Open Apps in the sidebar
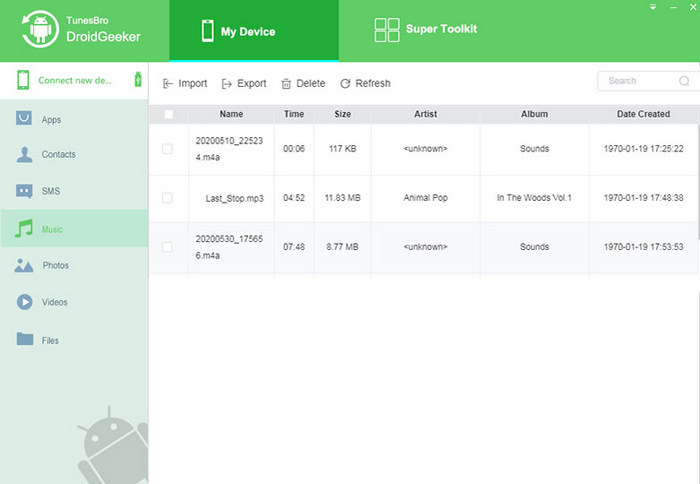The width and height of the screenshot is (700, 484). coord(74,119)
